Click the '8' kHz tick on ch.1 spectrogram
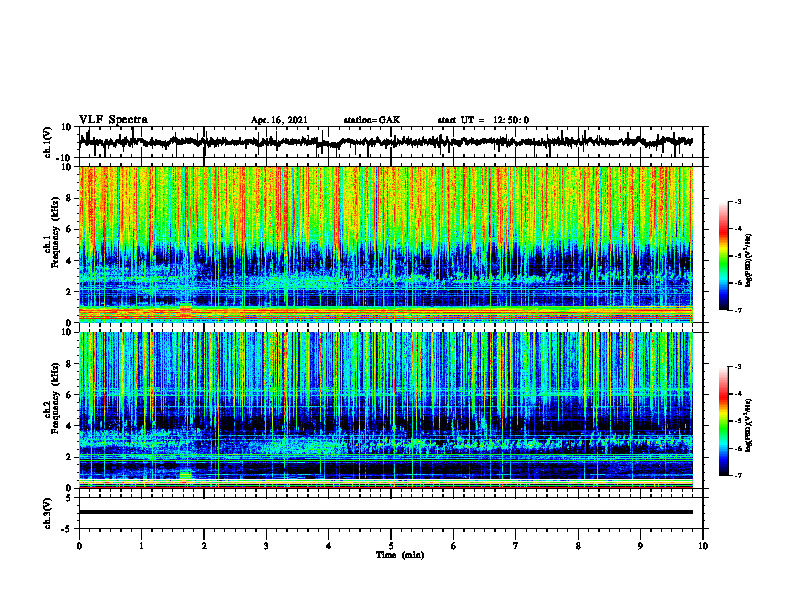Viewport: 792px width, 612px height. point(70,198)
